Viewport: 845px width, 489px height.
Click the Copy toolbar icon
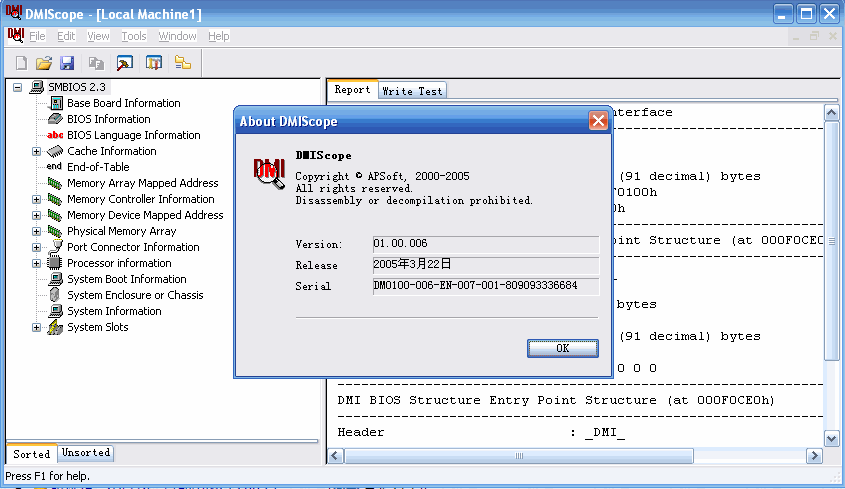click(96, 63)
